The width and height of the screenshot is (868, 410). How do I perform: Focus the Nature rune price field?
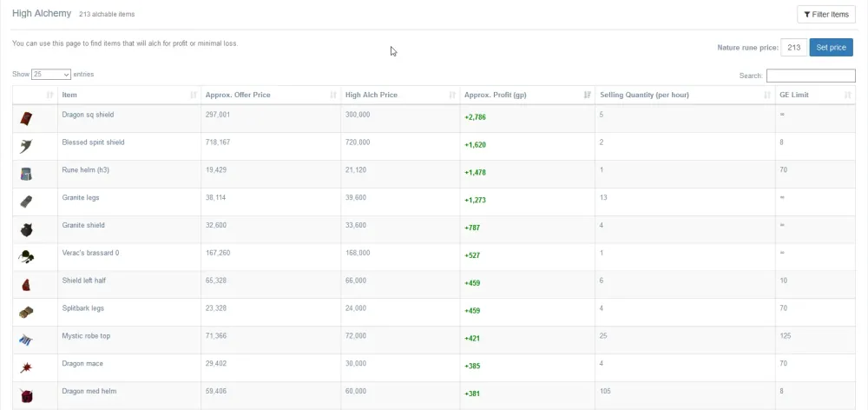pos(794,48)
